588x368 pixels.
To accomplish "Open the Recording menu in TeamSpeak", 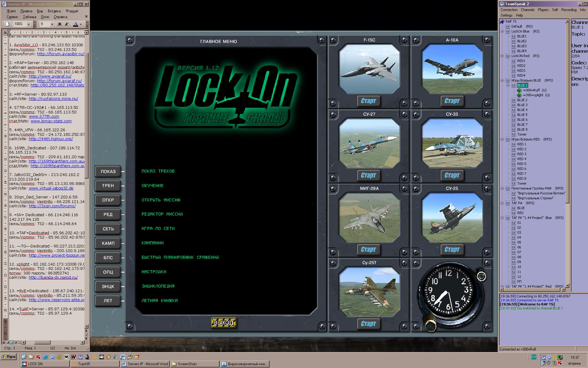I will pos(569,10).
